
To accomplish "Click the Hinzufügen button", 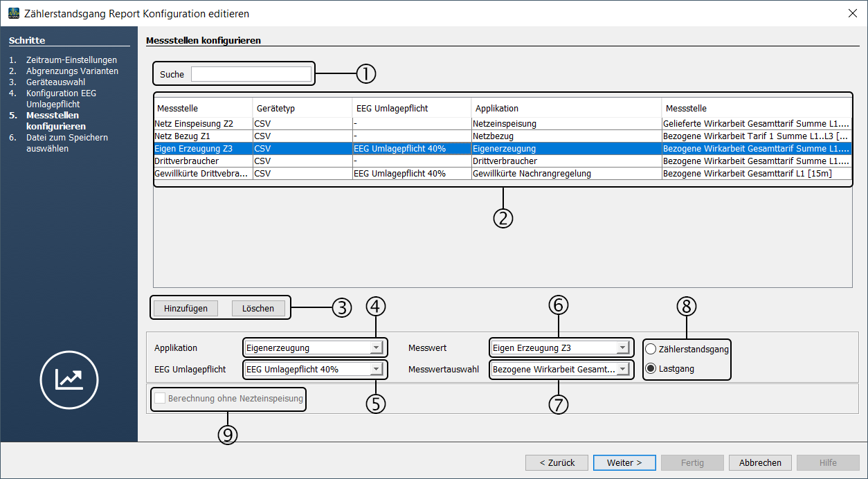I will (x=186, y=309).
